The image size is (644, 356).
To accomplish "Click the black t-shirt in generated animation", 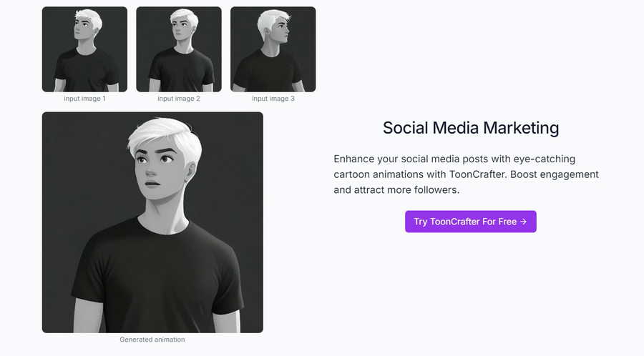I will coord(158,279).
